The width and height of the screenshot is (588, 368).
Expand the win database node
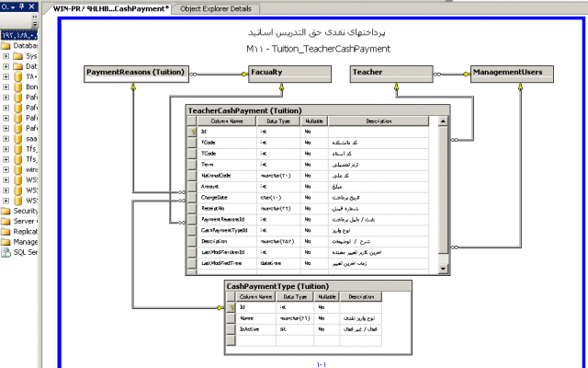[6, 169]
